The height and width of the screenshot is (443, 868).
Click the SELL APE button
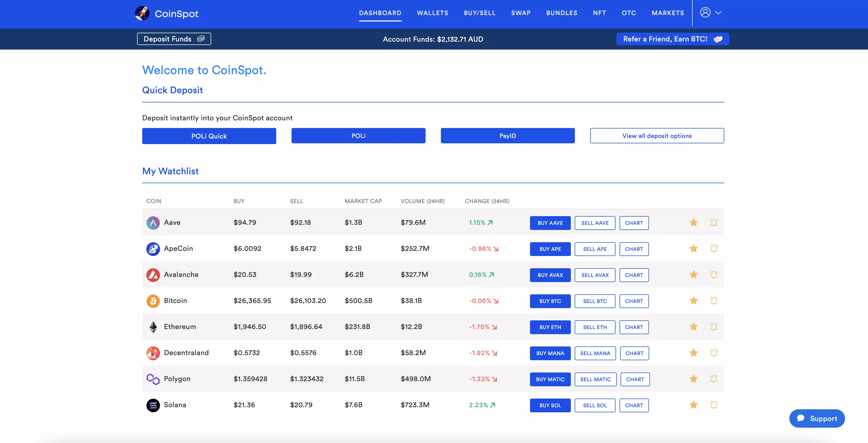click(x=595, y=249)
